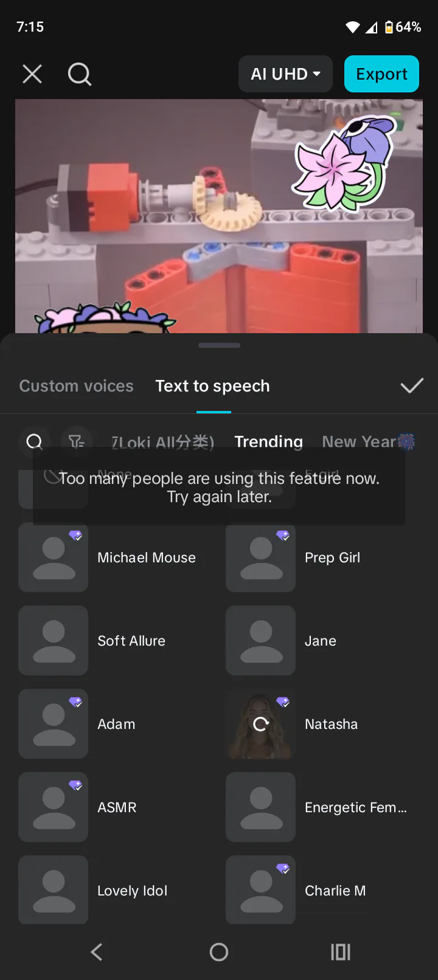
Task: Close the editor with the X icon
Action: 32,74
